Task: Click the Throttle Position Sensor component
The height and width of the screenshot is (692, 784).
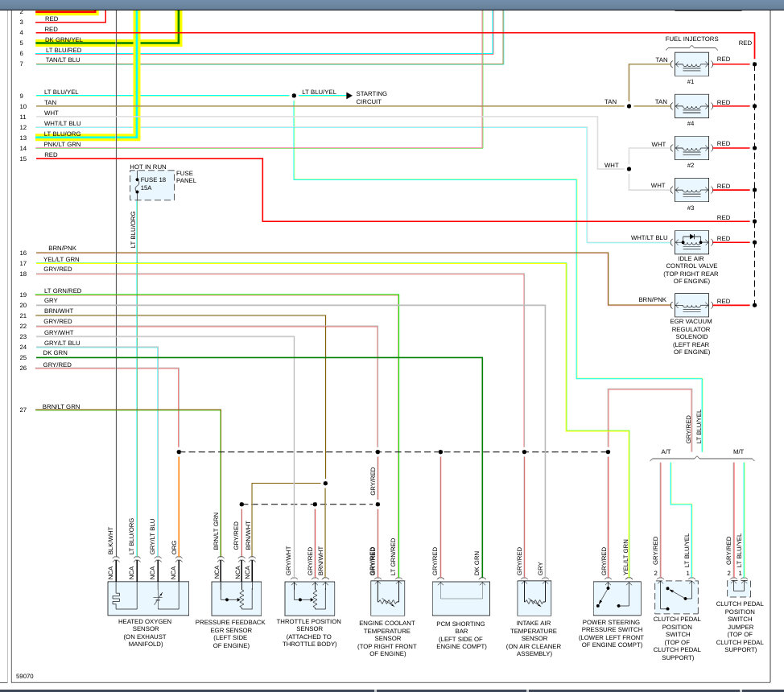Action: 309,599
